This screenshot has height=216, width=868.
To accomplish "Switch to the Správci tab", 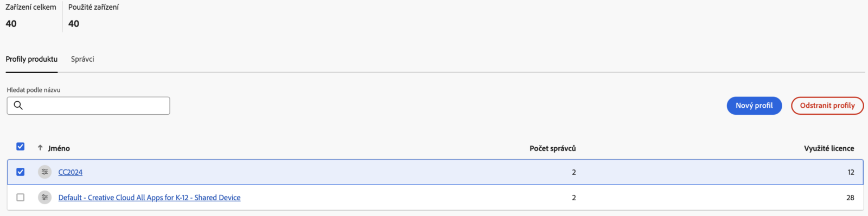I will (x=82, y=59).
